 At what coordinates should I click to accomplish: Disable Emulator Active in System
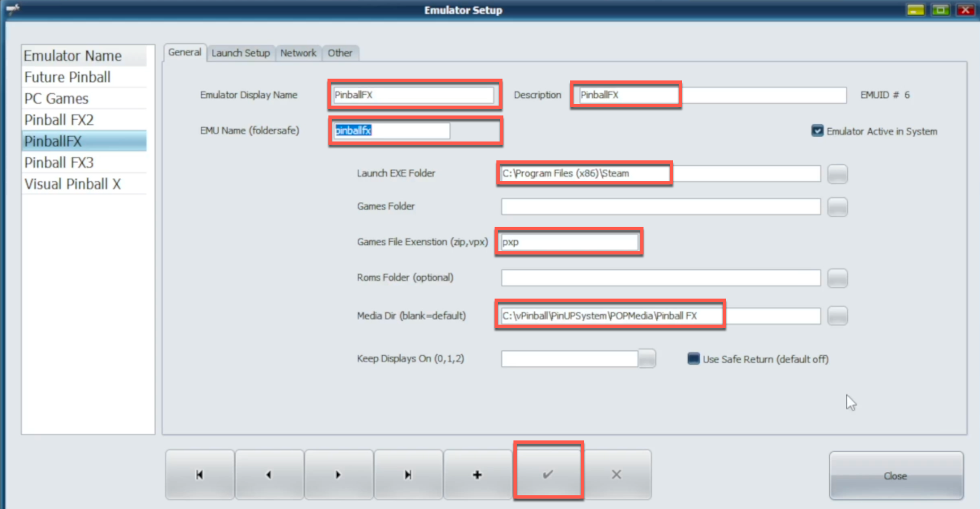(x=817, y=131)
